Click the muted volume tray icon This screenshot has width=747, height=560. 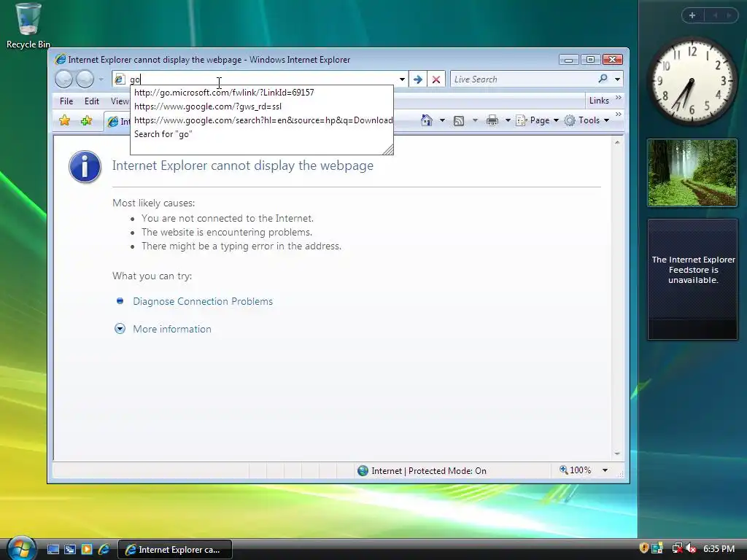pyautogui.click(x=691, y=548)
